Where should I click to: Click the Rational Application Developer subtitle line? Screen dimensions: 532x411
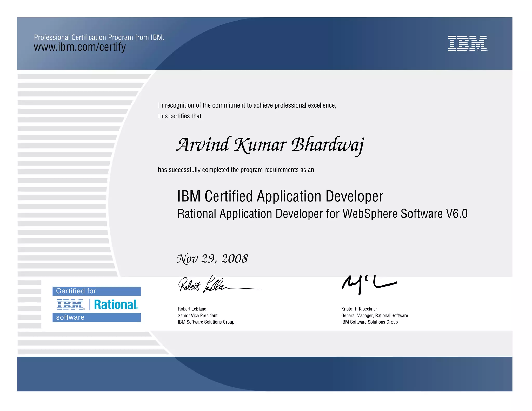click(322, 214)
